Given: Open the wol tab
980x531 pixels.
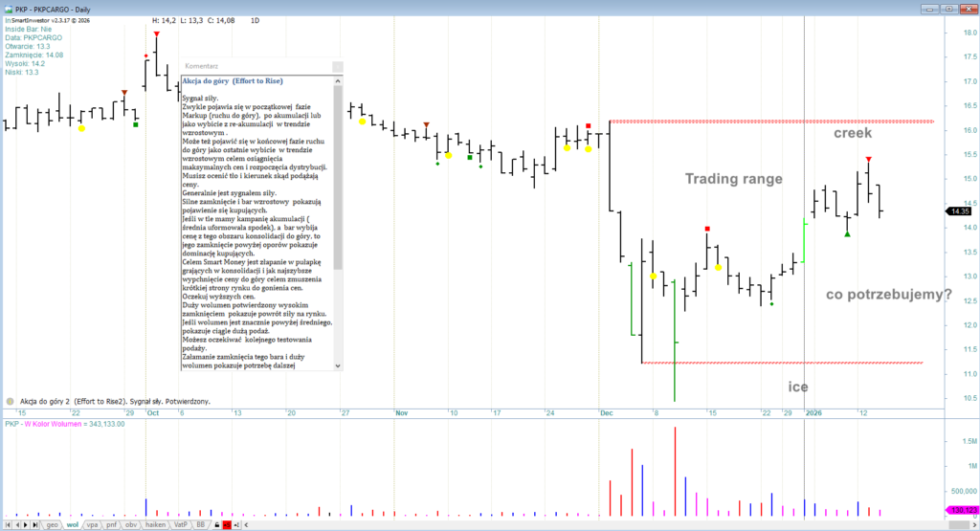Looking at the screenshot, I should (x=73, y=524).
